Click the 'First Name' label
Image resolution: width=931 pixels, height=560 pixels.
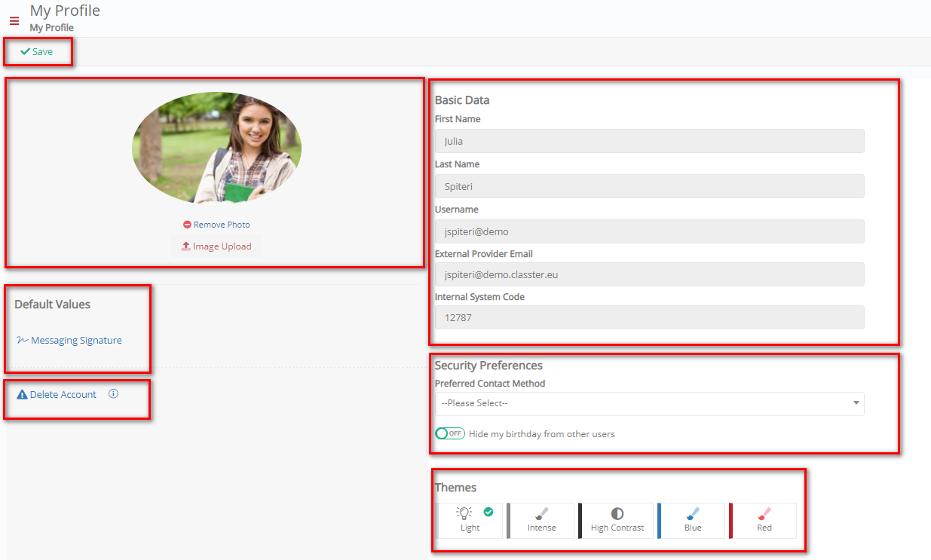pyautogui.click(x=458, y=119)
